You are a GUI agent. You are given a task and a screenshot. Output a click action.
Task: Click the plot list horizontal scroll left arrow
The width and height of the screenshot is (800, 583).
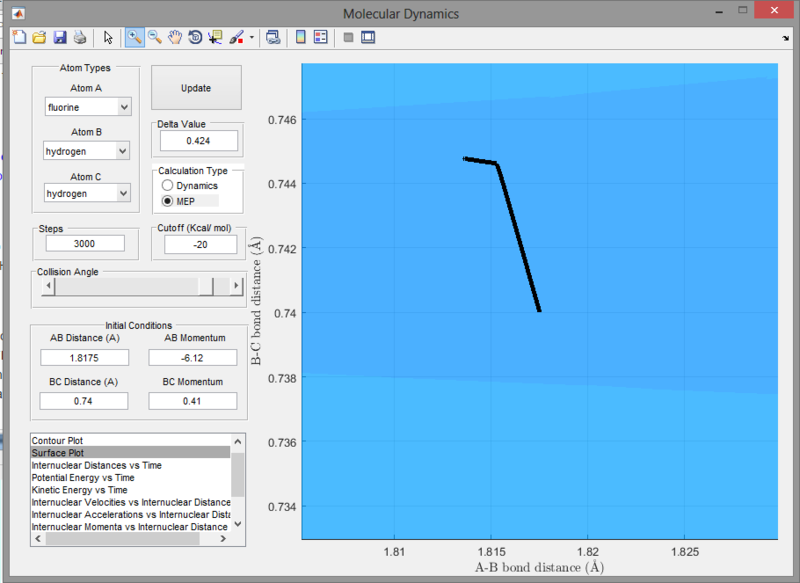pyautogui.click(x=38, y=539)
